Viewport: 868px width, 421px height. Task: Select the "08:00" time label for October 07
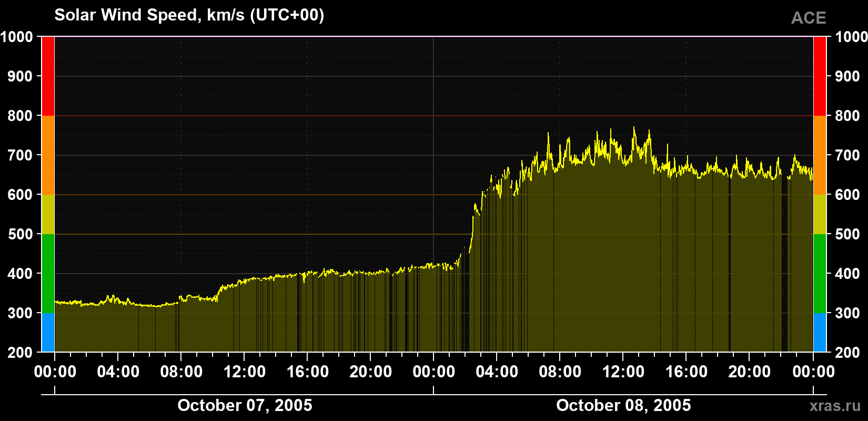(181, 372)
